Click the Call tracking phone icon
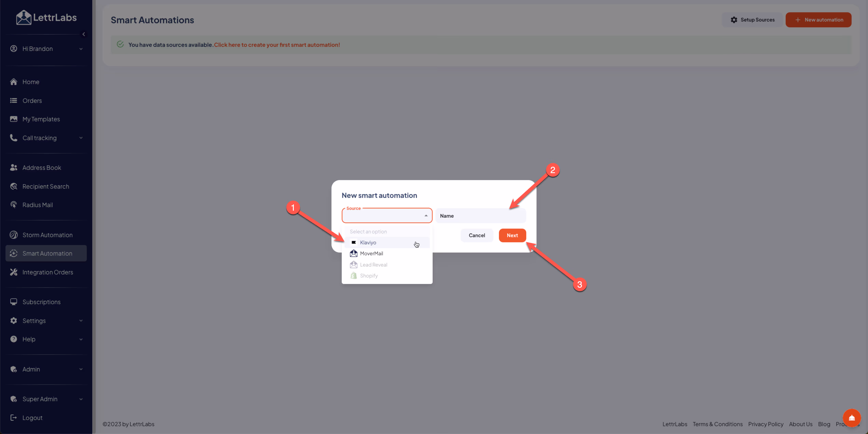Viewport: 868px width, 434px height. click(13, 138)
